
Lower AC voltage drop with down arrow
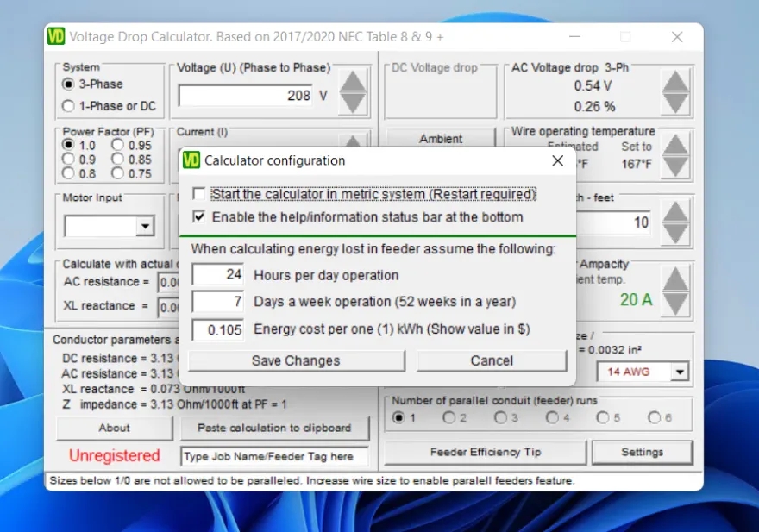click(x=675, y=103)
